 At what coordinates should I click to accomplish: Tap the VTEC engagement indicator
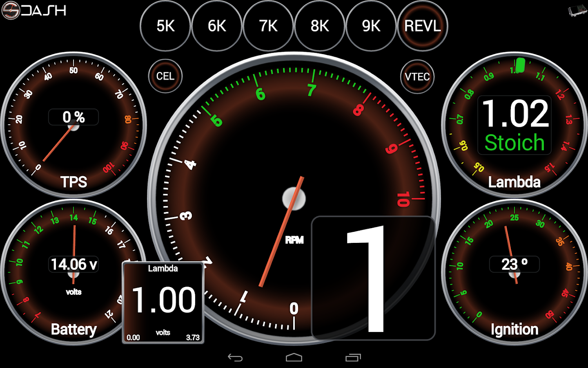417,76
